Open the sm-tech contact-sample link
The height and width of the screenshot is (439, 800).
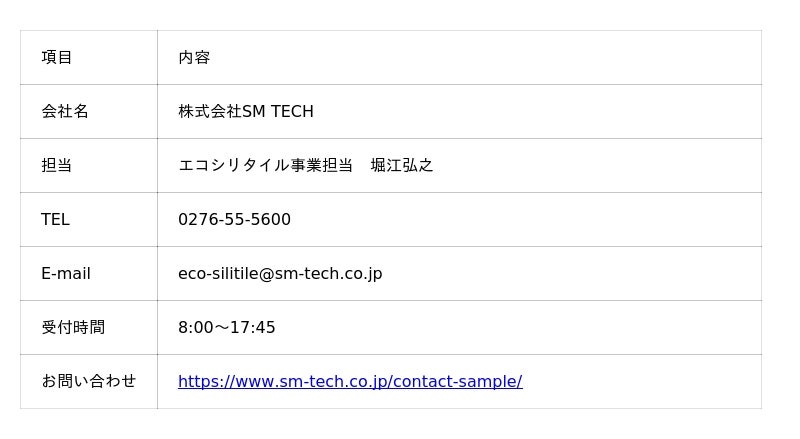pyautogui.click(x=350, y=381)
